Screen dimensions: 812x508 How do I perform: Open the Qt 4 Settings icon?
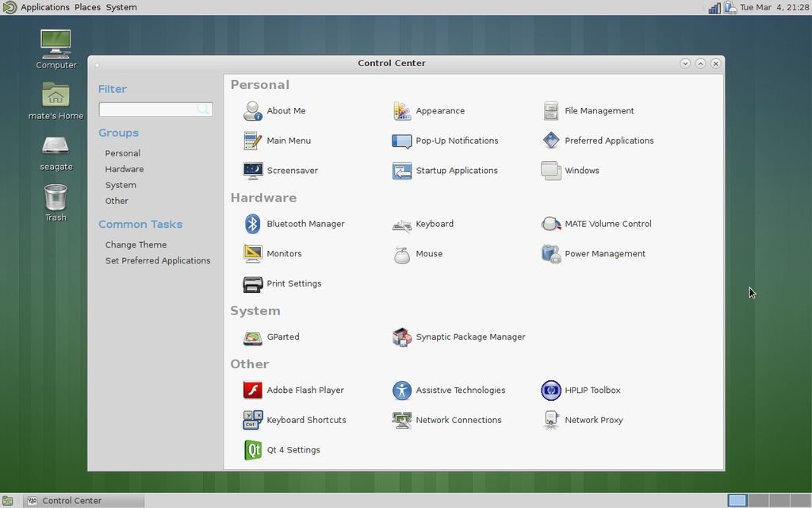[x=252, y=450]
